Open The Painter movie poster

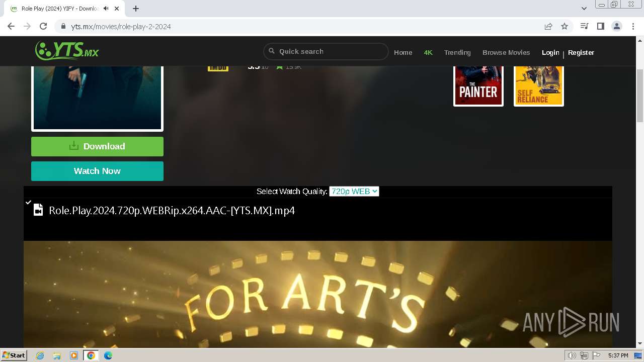click(478, 86)
